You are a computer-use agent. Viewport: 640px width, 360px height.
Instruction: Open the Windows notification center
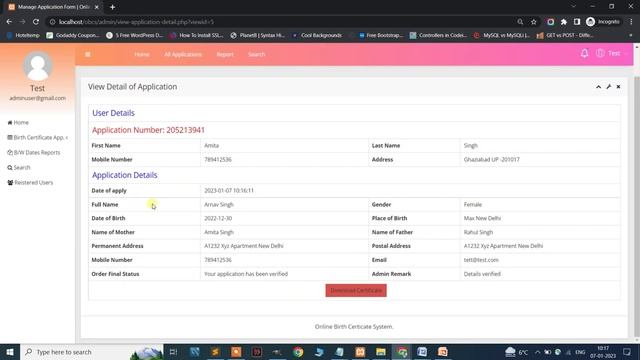click(627, 352)
